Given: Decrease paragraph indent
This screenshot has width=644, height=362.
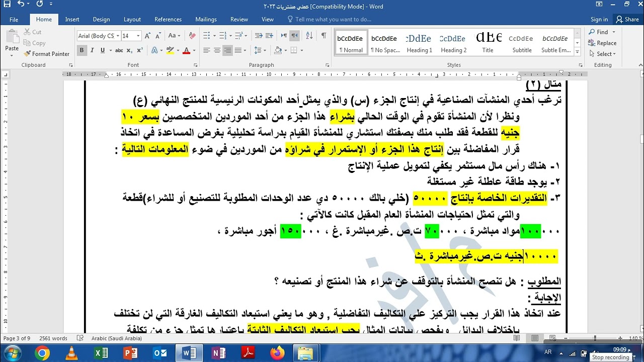Looking at the screenshot, I should [x=259, y=36].
